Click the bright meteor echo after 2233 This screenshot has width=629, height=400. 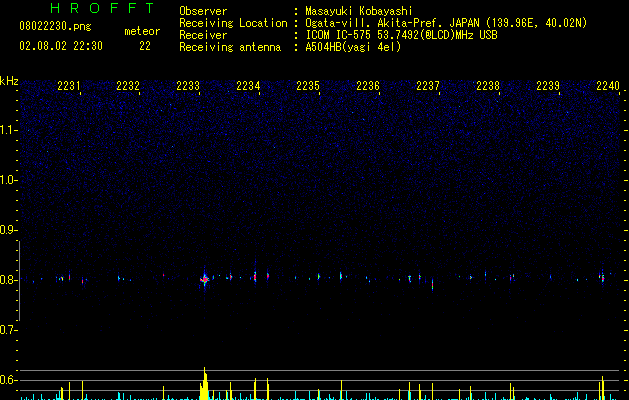[x=205, y=279]
